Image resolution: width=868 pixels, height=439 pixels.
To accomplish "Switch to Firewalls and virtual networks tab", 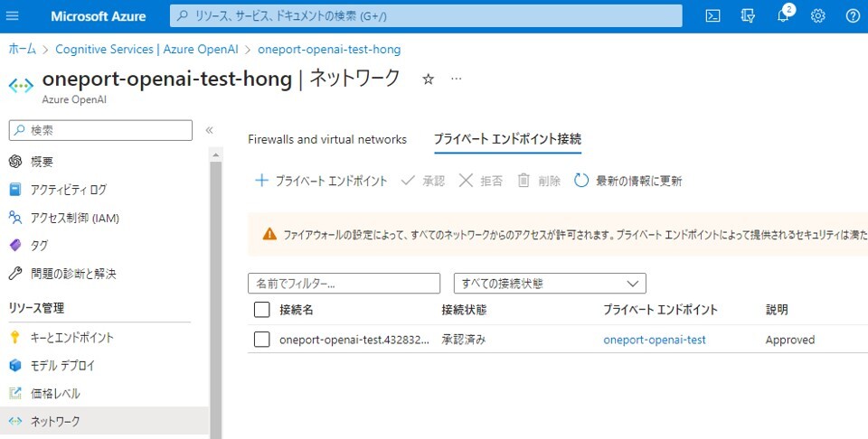I will tap(327, 139).
